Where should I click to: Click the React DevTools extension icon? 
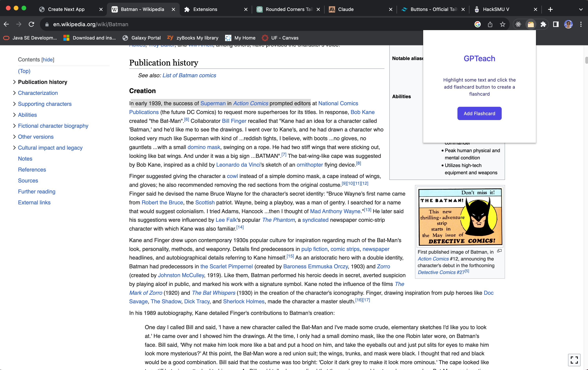[518, 24]
